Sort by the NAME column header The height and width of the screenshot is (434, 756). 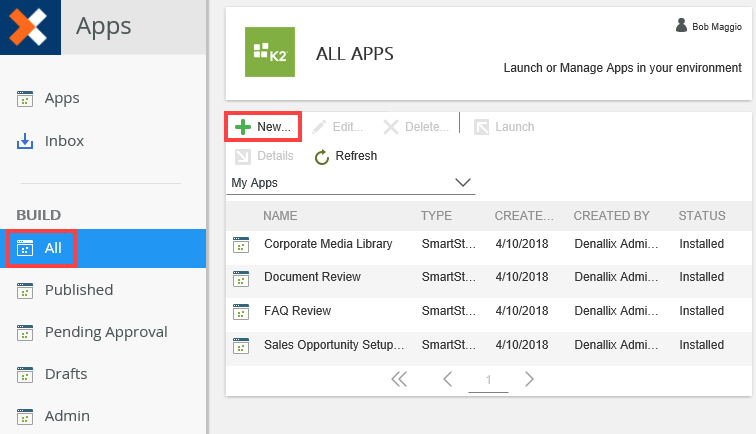click(280, 216)
